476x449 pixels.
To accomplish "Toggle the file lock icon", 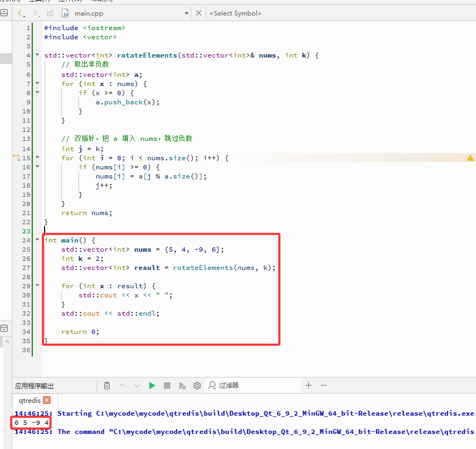I will coord(51,13).
